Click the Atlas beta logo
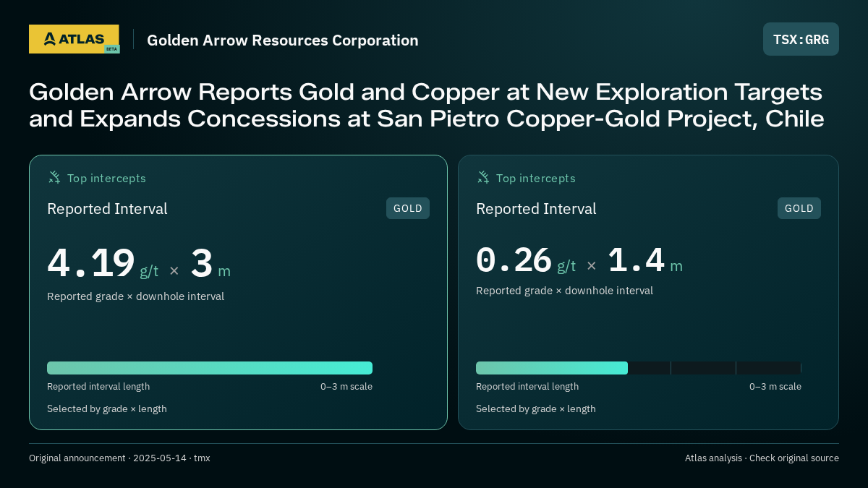868x488 pixels. [x=75, y=39]
